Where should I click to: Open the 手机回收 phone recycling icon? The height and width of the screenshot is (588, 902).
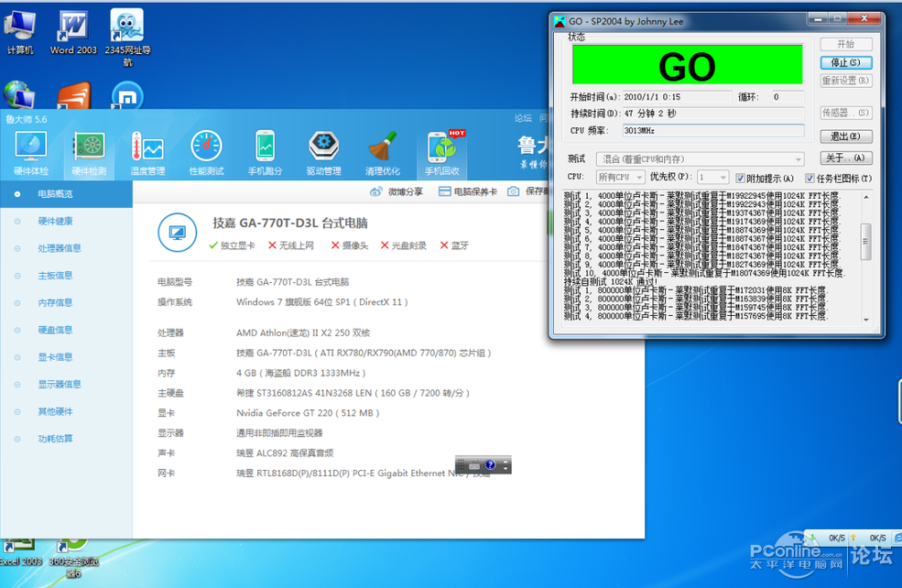click(441, 152)
